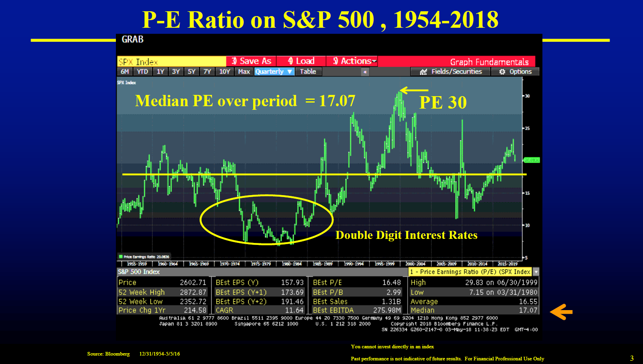Click the 52 Week Low value 2352.72

(x=193, y=302)
